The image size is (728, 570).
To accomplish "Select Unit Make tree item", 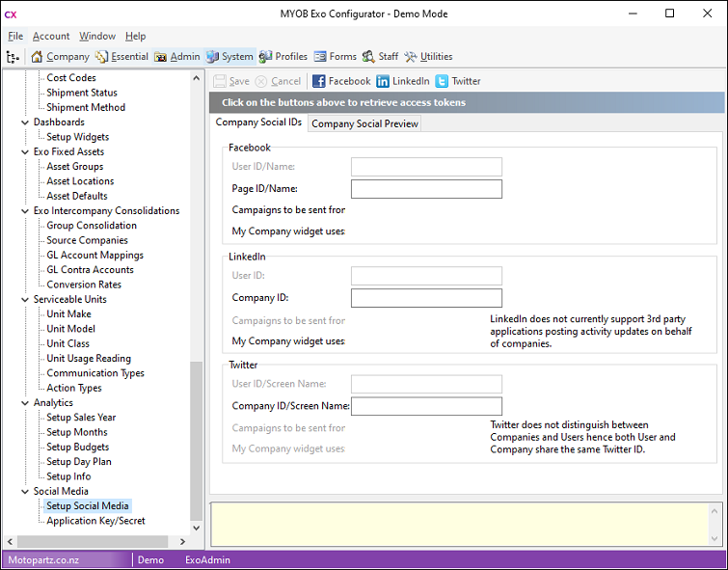I will coord(68,314).
